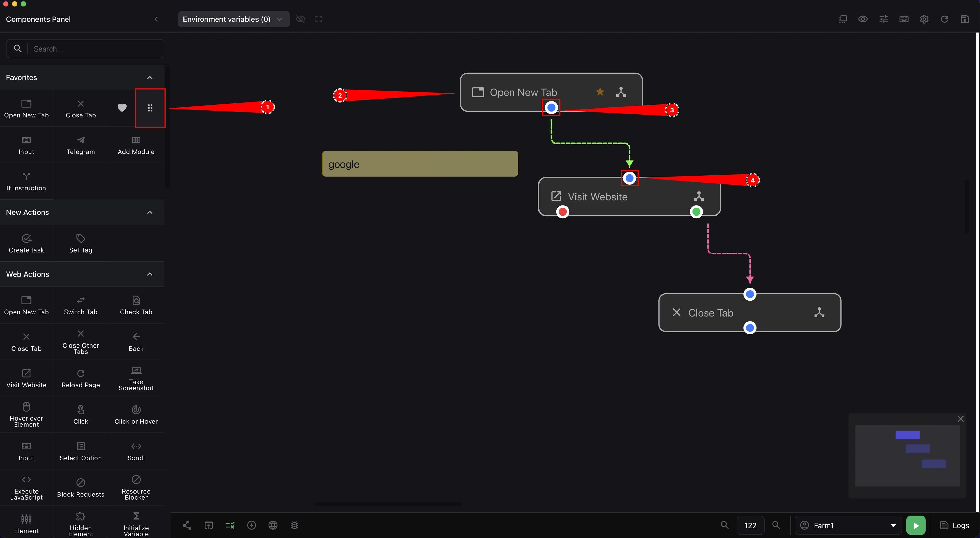Toggle the crossed-out eye visibility icon
The image size is (980, 538).
tap(301, 19)
